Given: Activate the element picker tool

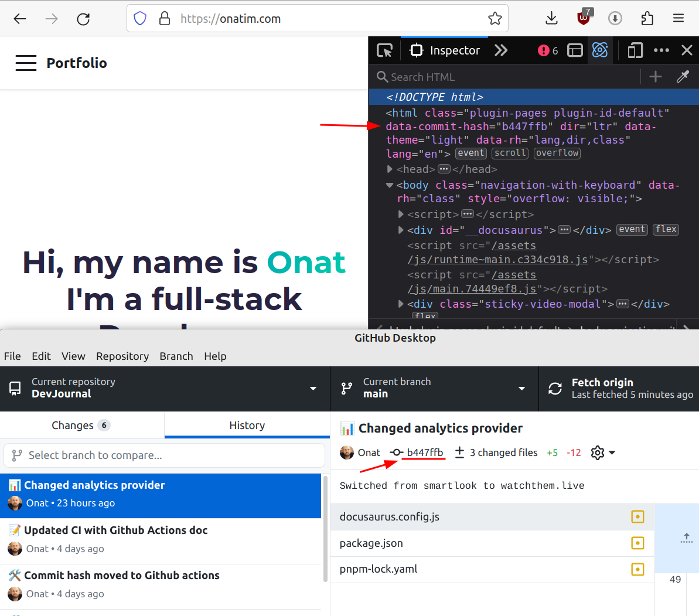Looking at the screenshot, I should [384, 50].
